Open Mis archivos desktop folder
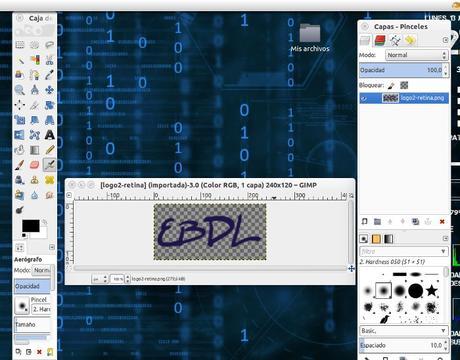The height and width of the screenshot is (360, 460). [310, 38]
